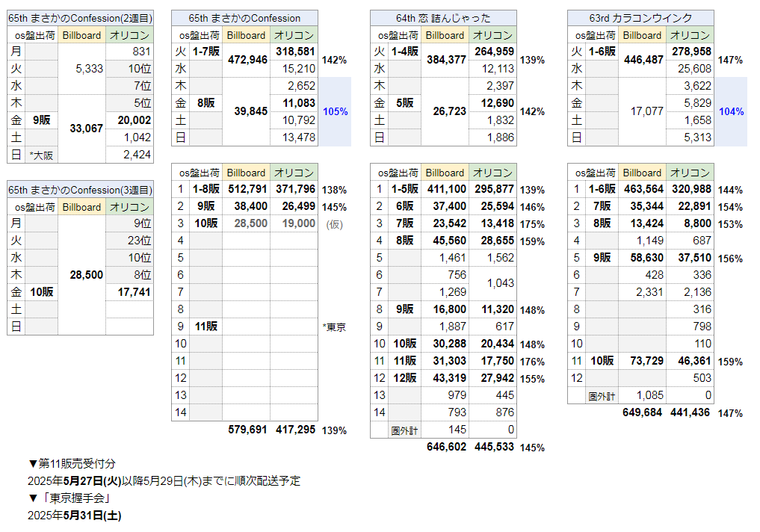This screenshot has width=760, height=532.
Task: Click the Oricon value 278,958
Action: 692,52
